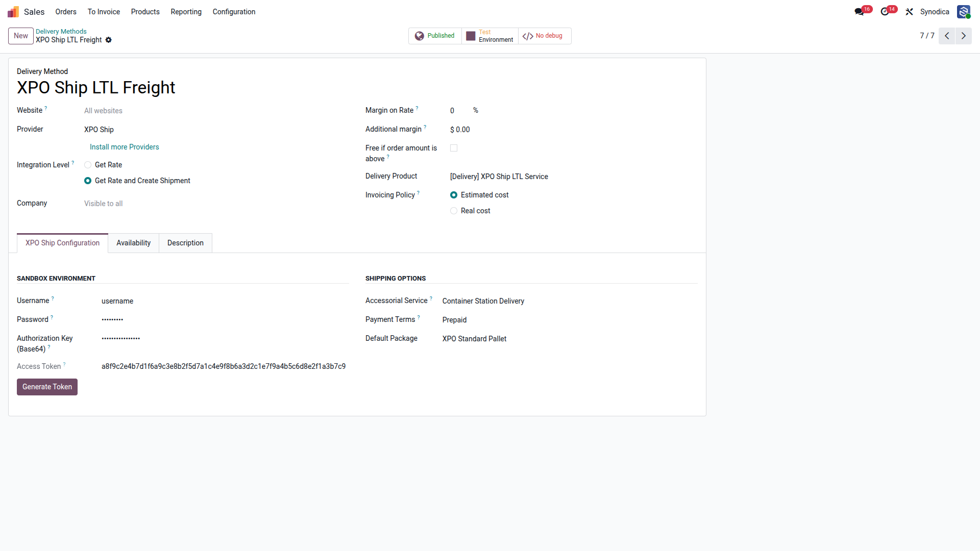The height and width of the screenshot is (551, 980).
Task: Click the Test Environment square icon
Action: tap(471, 36)
